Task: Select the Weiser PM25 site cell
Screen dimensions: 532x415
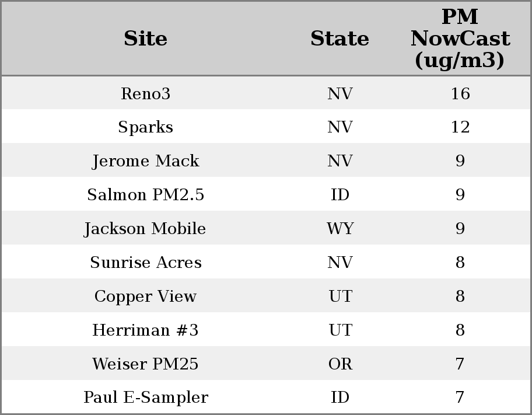Action: point(145,364)
